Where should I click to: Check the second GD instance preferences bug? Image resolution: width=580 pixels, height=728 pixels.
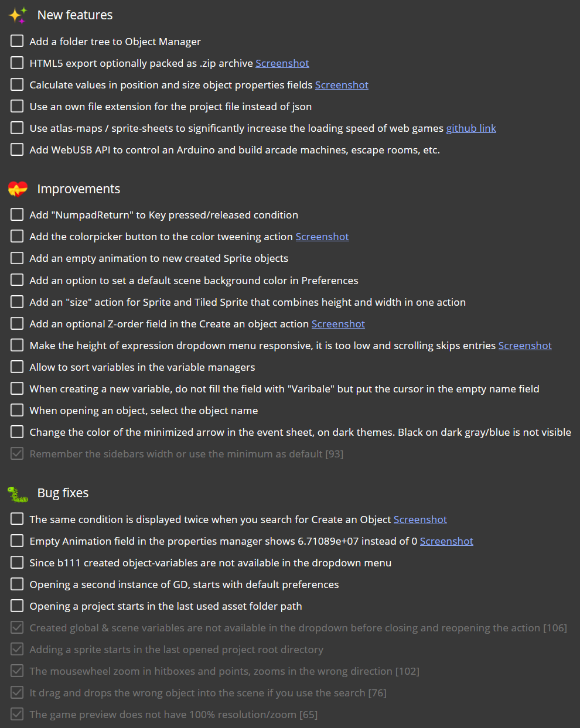pyautogui.click(x=16, y=584)
